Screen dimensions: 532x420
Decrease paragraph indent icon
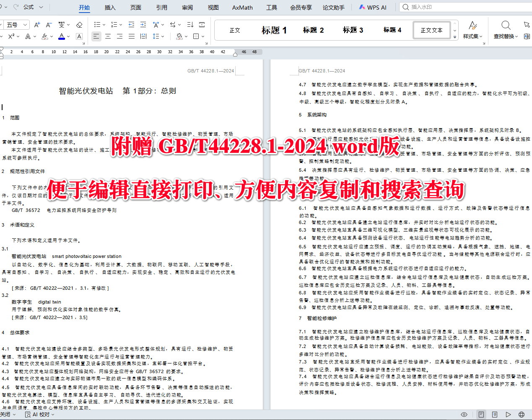click(x=132, y=25)
